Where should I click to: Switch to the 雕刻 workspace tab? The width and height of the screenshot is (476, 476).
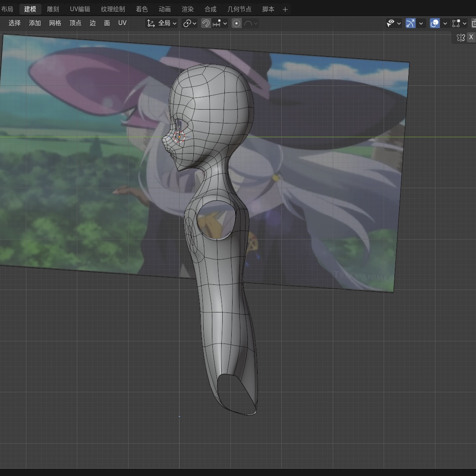click(53, 9)
